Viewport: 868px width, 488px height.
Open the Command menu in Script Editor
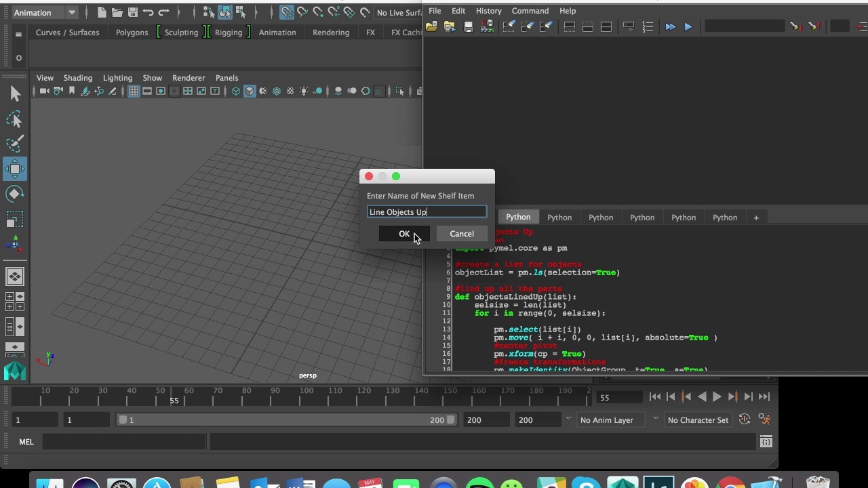[x=530, y=11]
